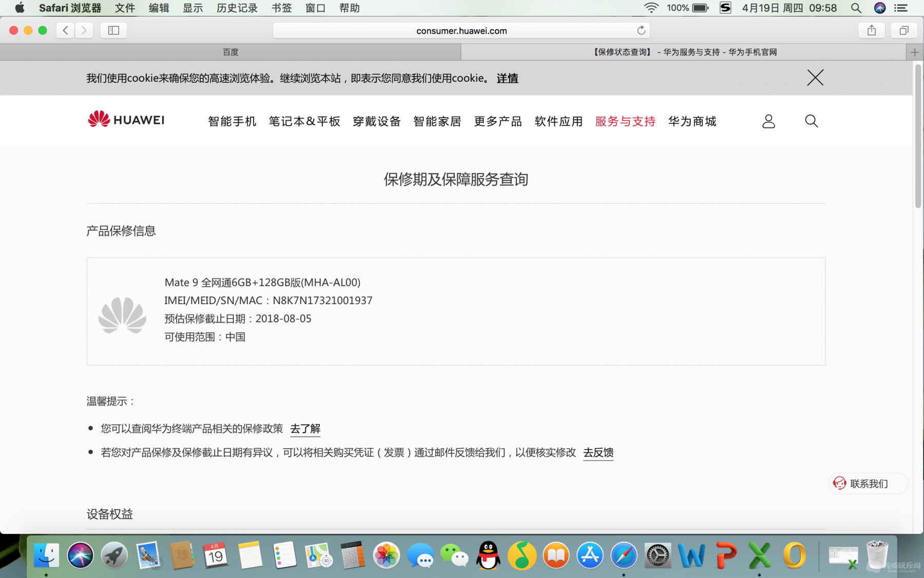Open cookie 详情 link

507,78
